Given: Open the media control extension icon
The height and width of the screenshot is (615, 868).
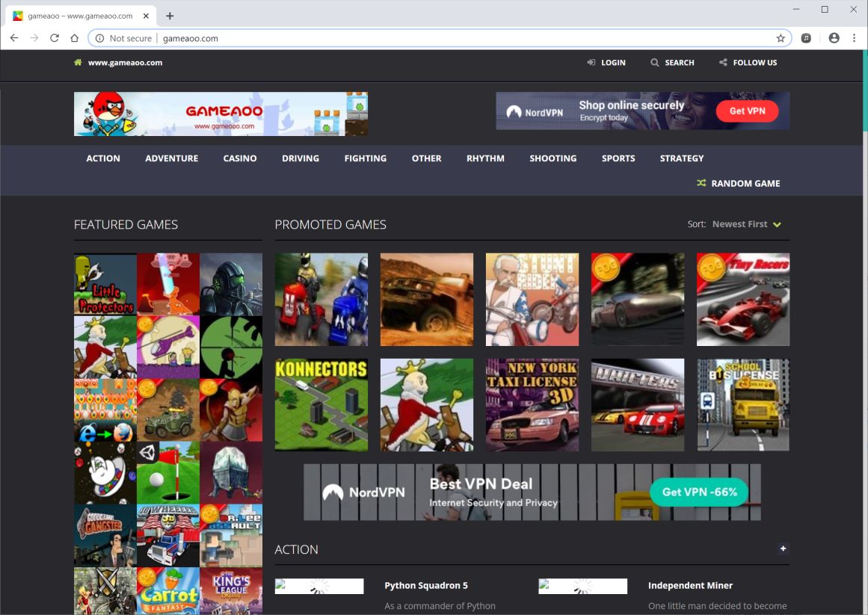Looking at the screenshot, I should (x=806, y=38).
